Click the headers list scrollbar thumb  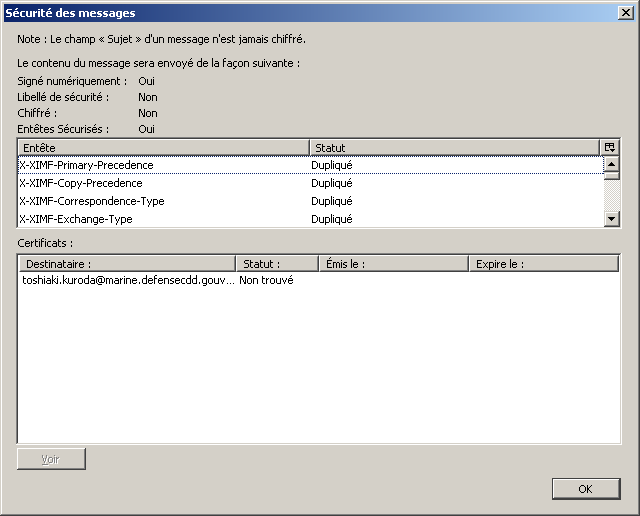tap(612, 176)
